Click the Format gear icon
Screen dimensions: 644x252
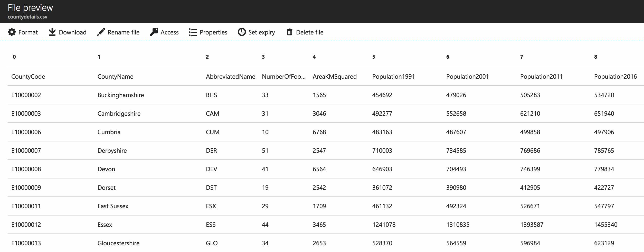(x=12, y=32)
